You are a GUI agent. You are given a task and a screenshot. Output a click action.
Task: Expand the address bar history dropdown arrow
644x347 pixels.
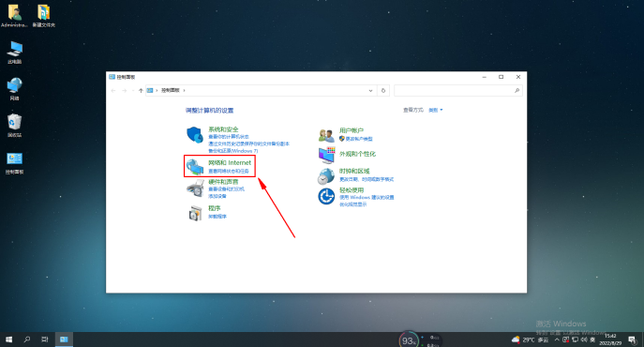click(370, 90)
